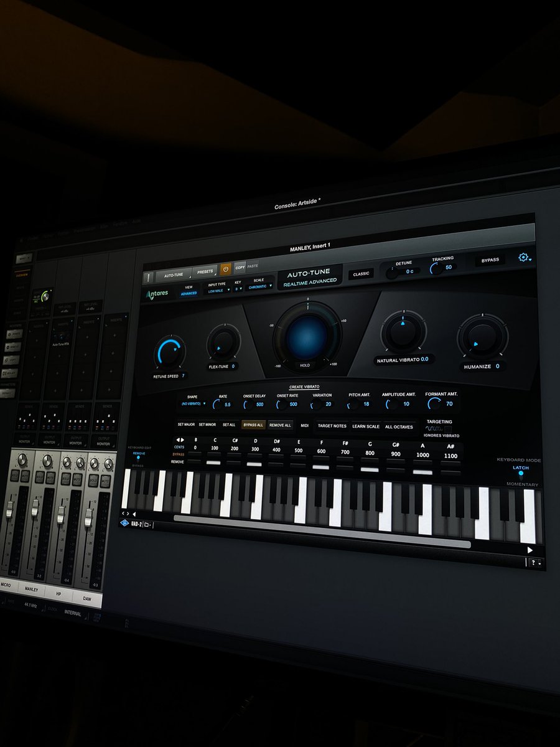
Task: Click the MIDI option in the scale row
Action: point(305,426)
